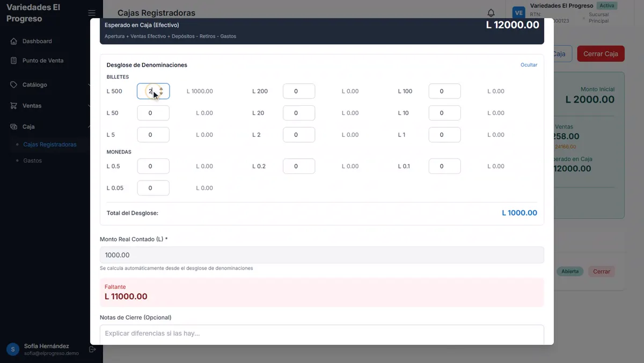Image resolution: width=644 pixels, height=363 pixels.
Task: Focus the L 0.05 coin quantity field
Action: pos(153,188)
